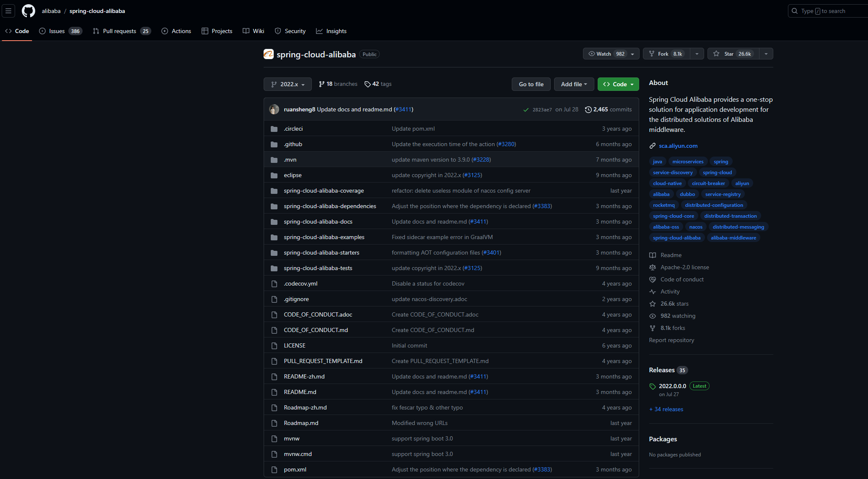
Task: Click the license scale icon
Action: tap(653, 268)
